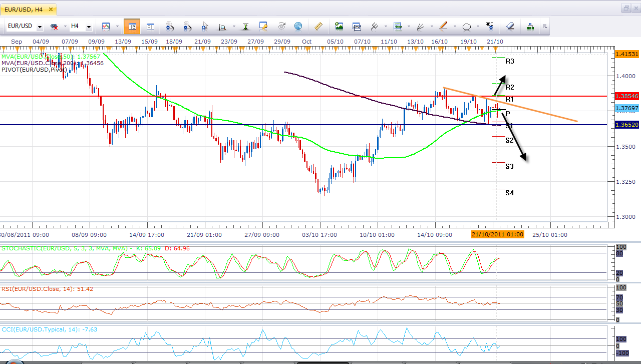The width and height of the screenshot is (641, 364).
Task: Click the MVA Close 200 indicator label
Action: pos(52,63)
